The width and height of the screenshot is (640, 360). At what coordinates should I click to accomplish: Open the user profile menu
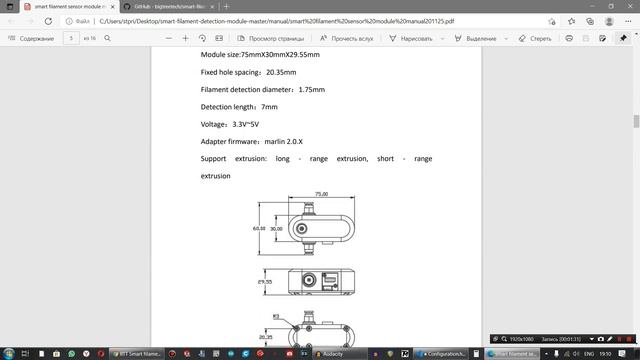click(609, 21)
